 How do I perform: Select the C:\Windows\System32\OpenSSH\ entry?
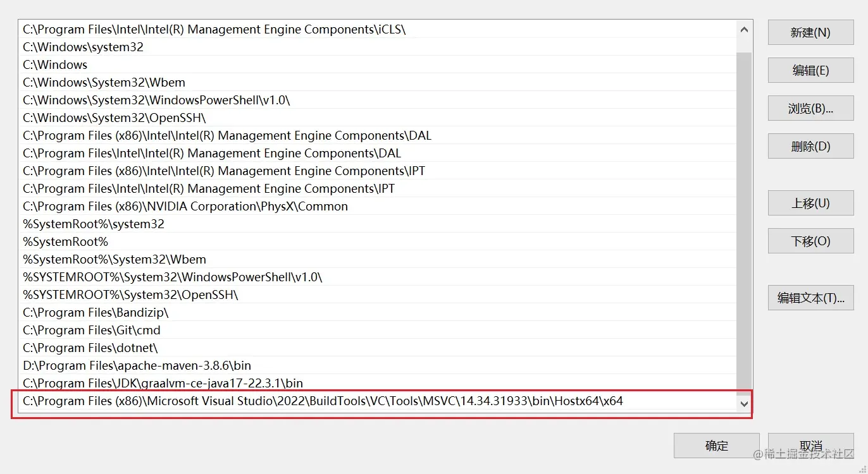378,118
